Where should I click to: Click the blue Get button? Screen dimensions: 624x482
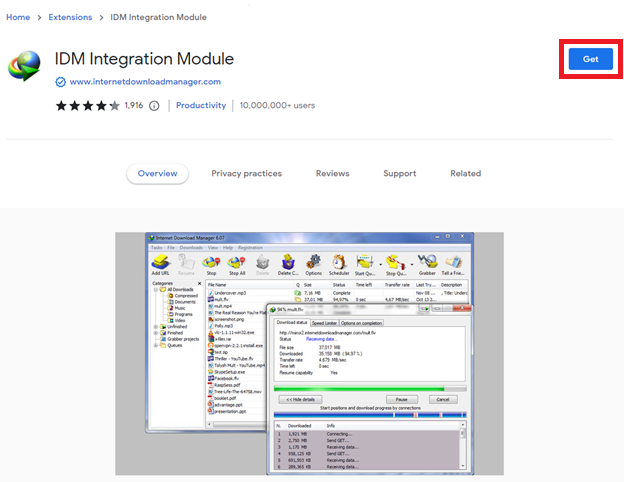[x=591, y=59]
